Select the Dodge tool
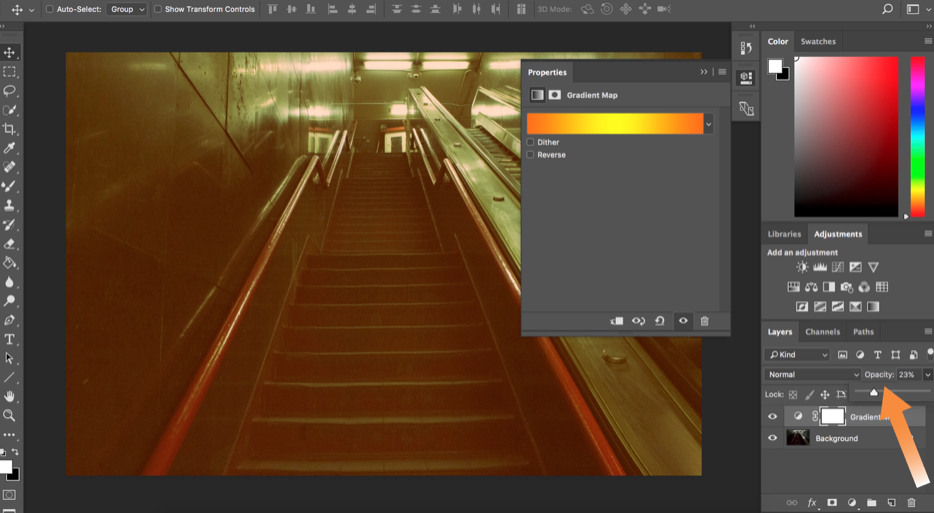This screenshot has height=513, width=934. tap(10, 301)
